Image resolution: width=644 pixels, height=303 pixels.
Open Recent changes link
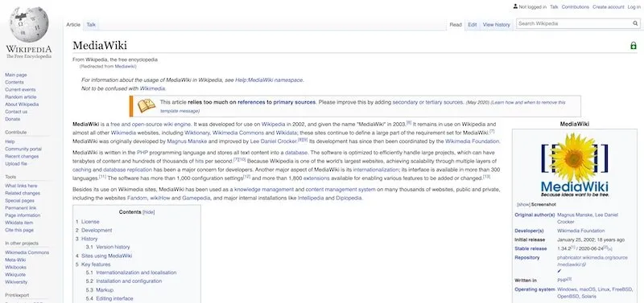22,157
